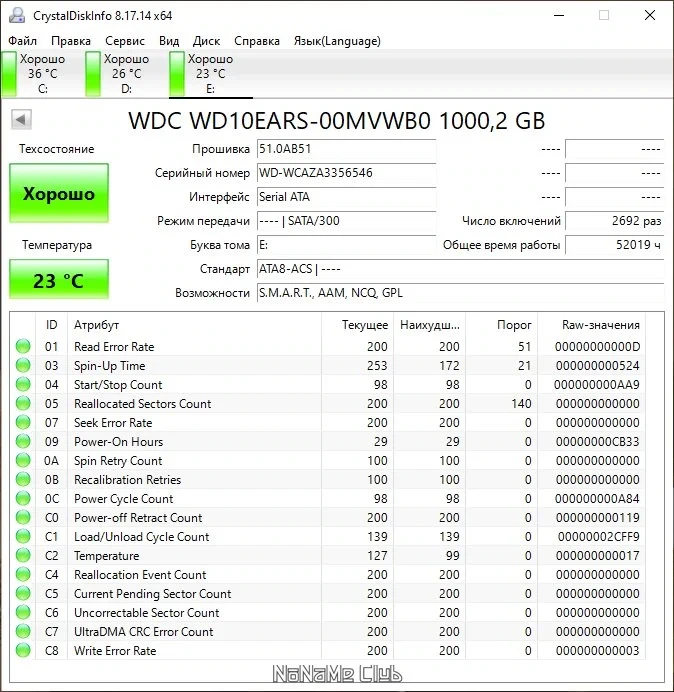Click the power-on count value 2692 раз
This screenshot has height=692, width=674.
[614, 221]
